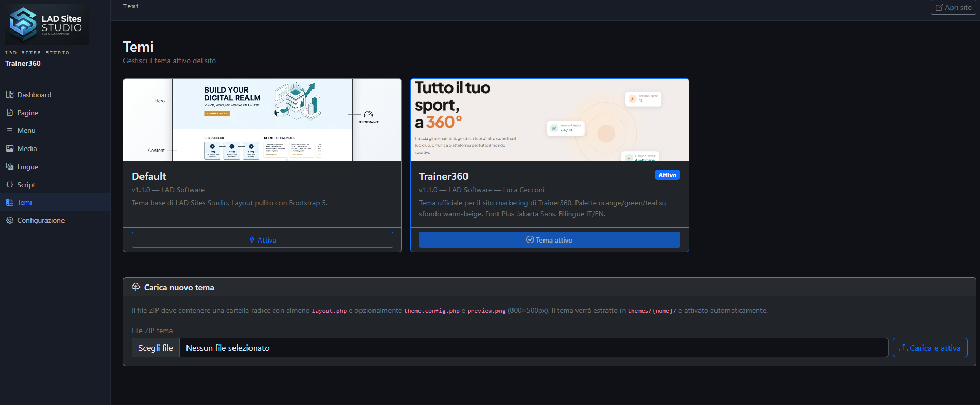
Task: Click the Temi page heading
Action: coord(138,47)
